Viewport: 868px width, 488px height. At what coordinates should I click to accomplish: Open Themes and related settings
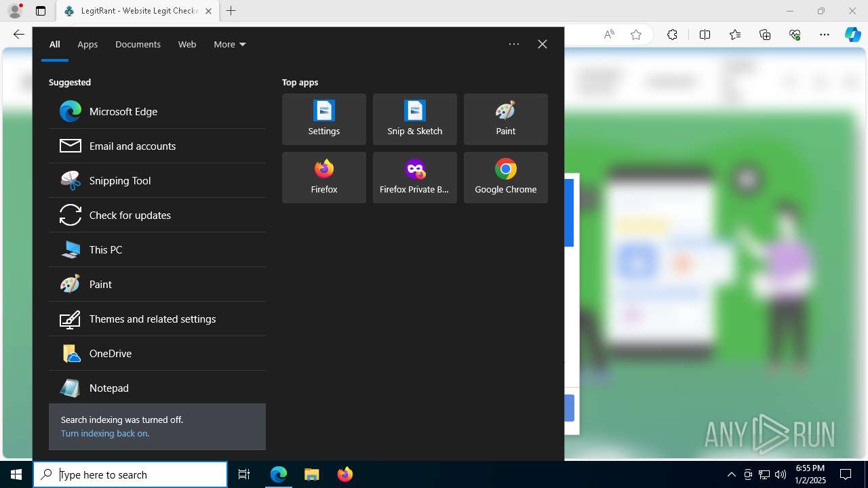(157, 319)
